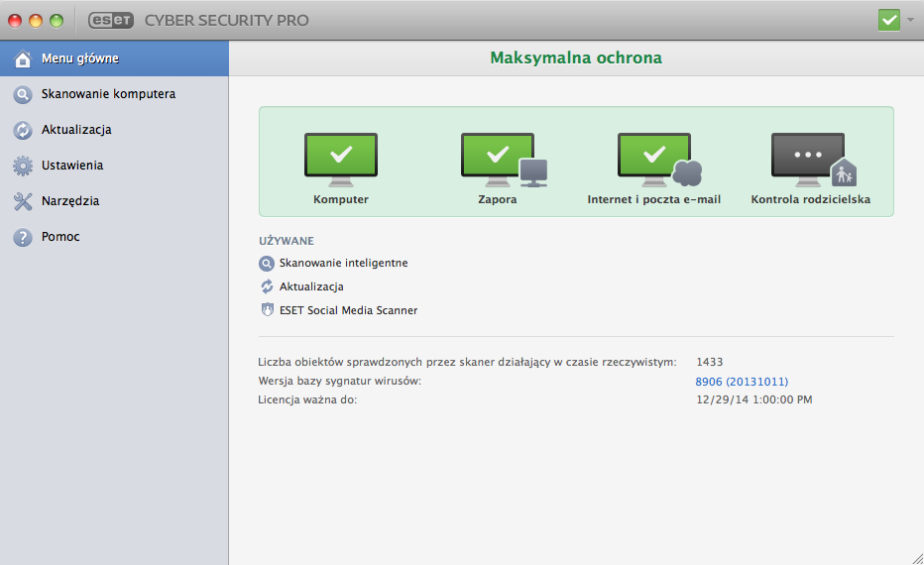Click the gear icon beside Ustawienia
The height and width of the screenshot is (565, 924).
click(x=23, y=166)
